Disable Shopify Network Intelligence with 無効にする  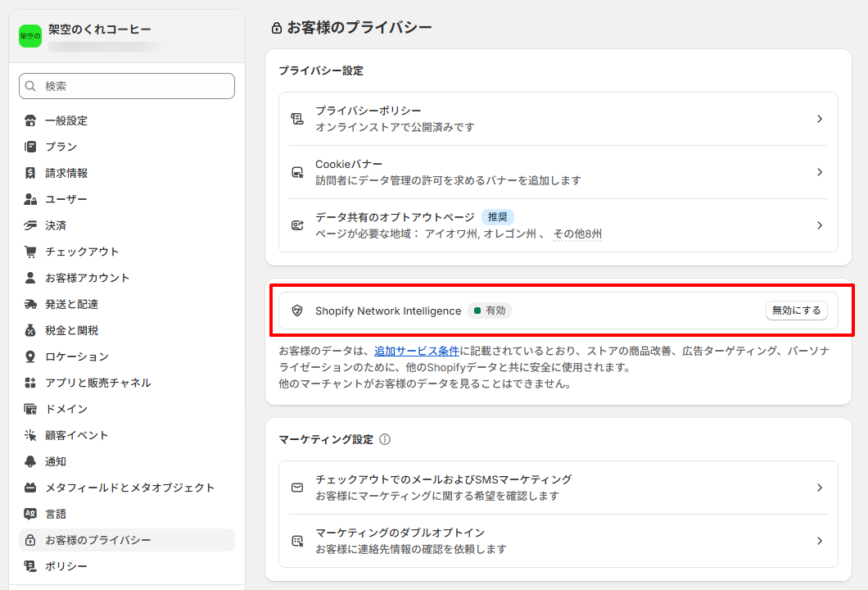pyautogui.click(x=796, y=311)
